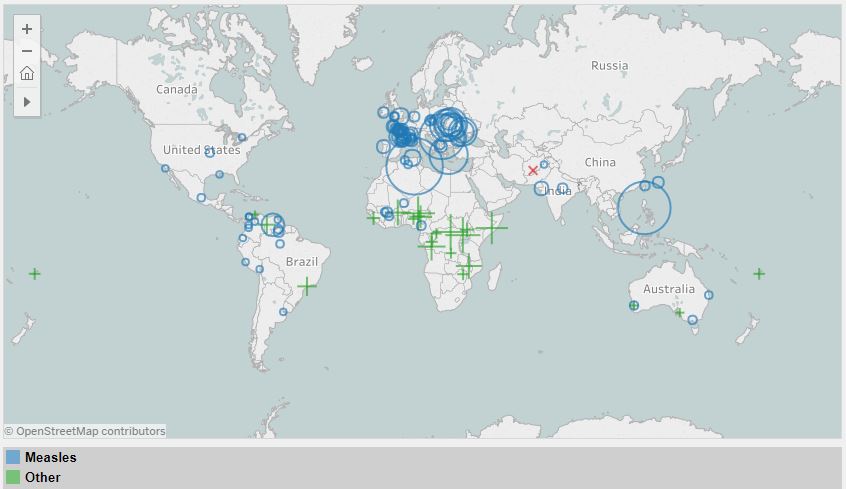Viewport: 846px width, 489px height.
Task: Click the green Other color swatch
Action: point(13,477)
